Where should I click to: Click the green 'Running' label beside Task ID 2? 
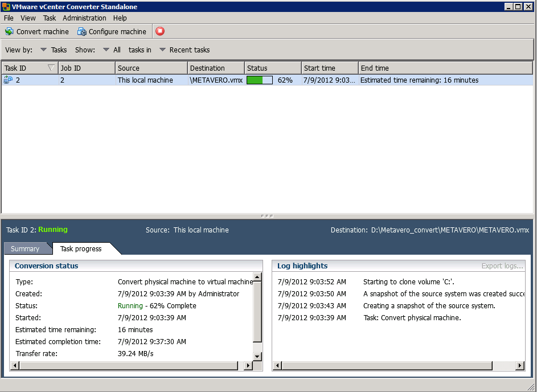click(53, 230)
